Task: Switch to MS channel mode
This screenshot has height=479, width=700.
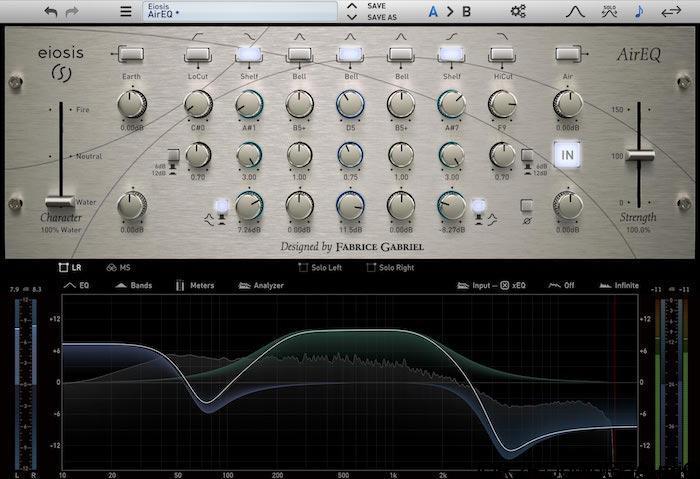Action: (119, 268)
